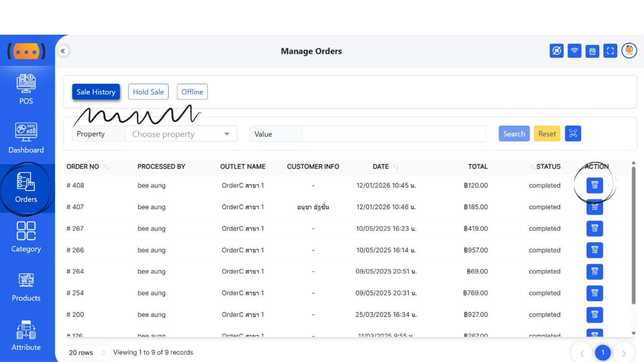
Task: Switch to the Hold Sale tab
Action: point(148,92)
